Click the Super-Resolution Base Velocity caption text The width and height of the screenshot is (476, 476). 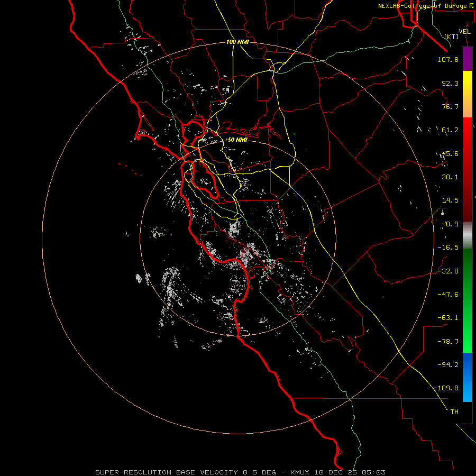[241, 472]
